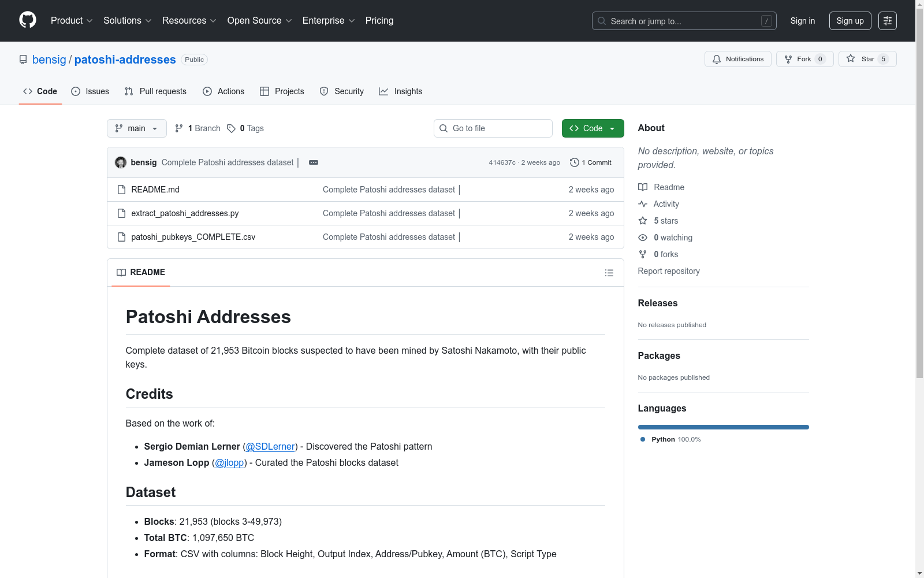Screen dimensions: 924x578
Task: View the 1 Commit history
Action: click(x=591, y=162)
